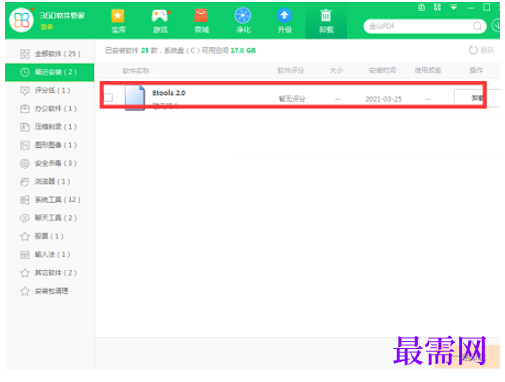Sort by the 使用频率 column header
The width and height of the screenshot is (505, 382).
pos(428,70)
